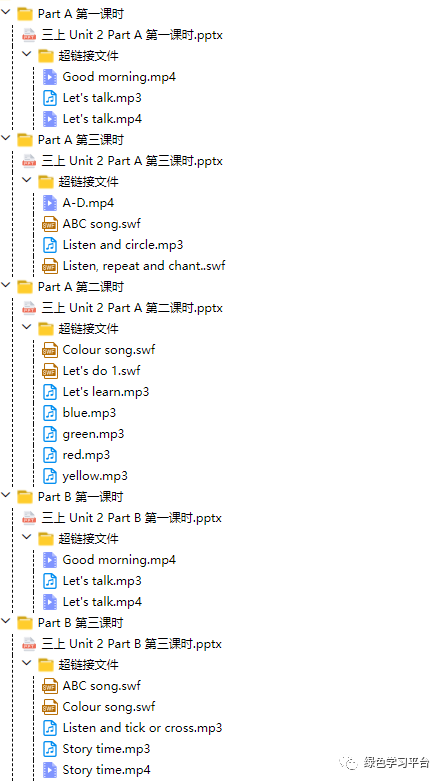
Task: Collapse the Part B 第三课时 folder
Action: 6,622
